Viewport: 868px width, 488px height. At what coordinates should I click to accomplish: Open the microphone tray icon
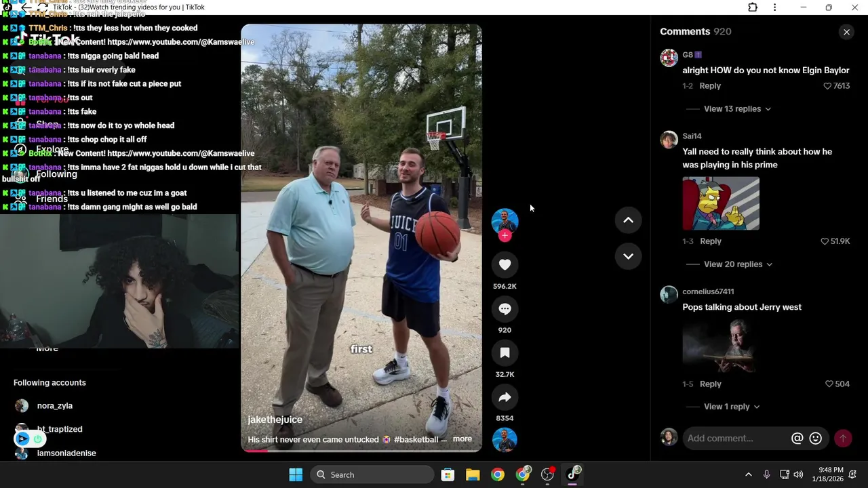(x=766, y=474)
